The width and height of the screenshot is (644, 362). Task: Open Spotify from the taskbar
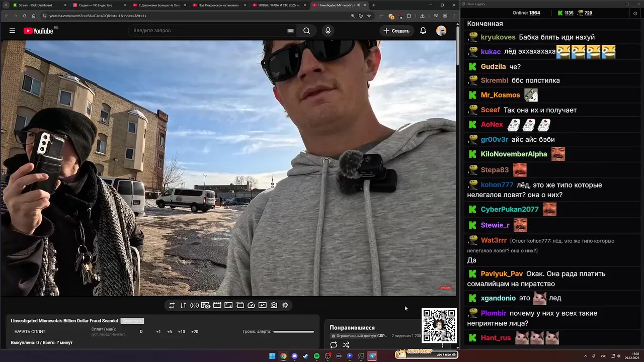tap(316, 356)
